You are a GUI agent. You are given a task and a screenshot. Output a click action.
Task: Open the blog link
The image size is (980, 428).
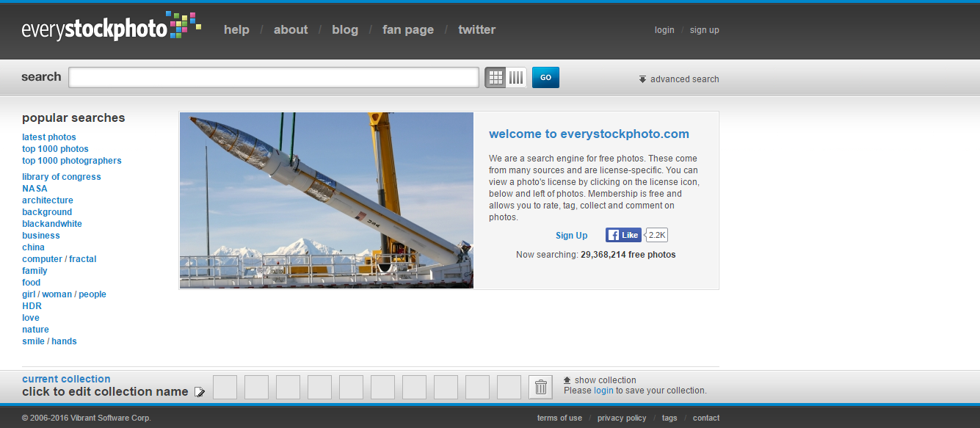345,30
